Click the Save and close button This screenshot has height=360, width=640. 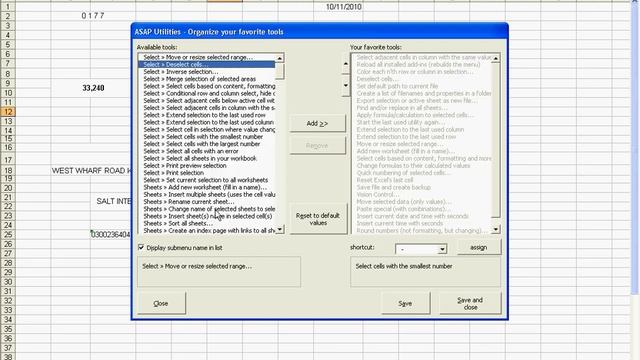tap(470, 303)
